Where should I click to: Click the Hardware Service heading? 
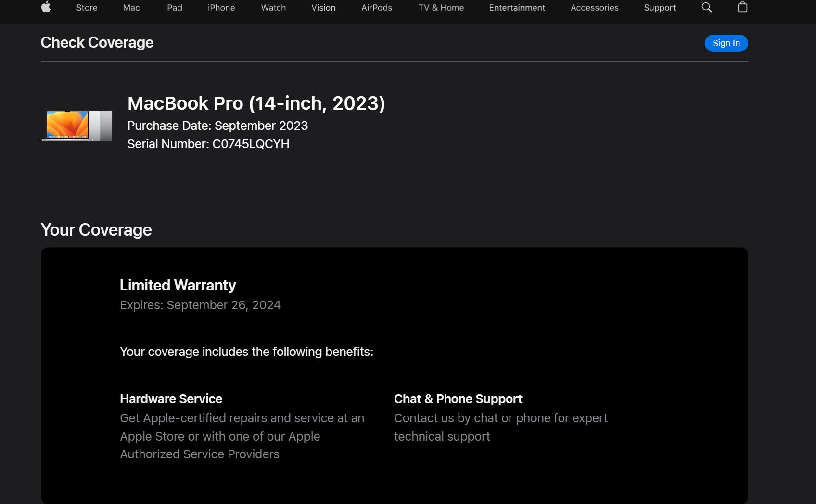point(171,399)
